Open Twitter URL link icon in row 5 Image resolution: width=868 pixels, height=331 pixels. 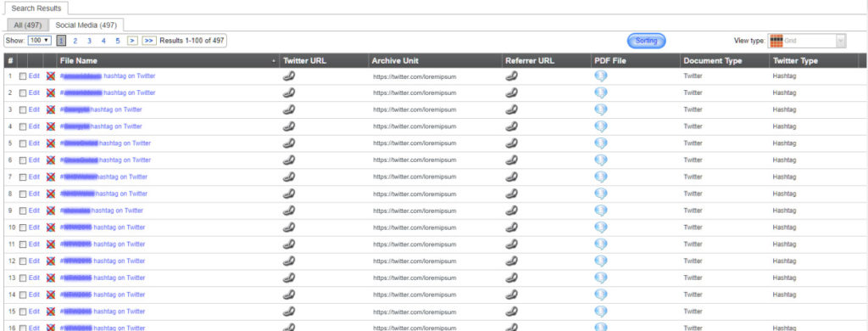point(288,143)
